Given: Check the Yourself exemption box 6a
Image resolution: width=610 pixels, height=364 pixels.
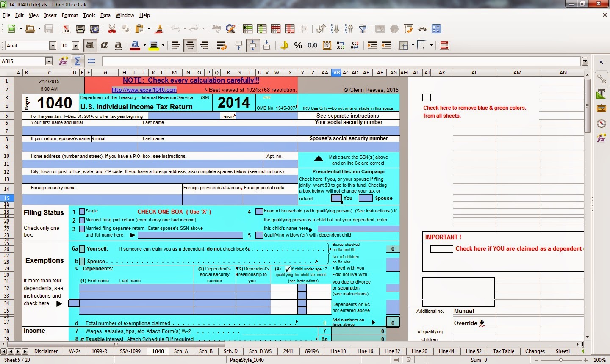Looking at the screenshot, I should [x=82, y=249].
